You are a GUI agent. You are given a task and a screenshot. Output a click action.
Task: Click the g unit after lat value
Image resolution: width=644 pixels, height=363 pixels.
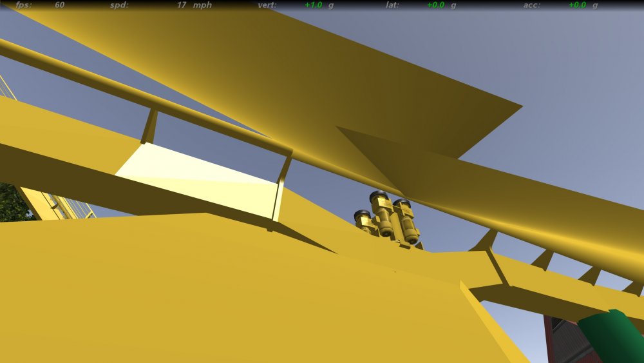tap(453, 5)
